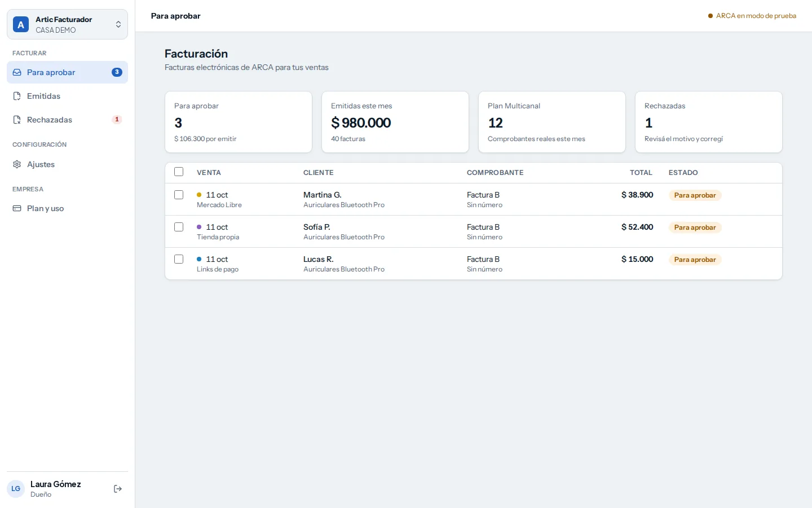Click the LG user avatar
The image size is (812, 508).
coord(16,489)
